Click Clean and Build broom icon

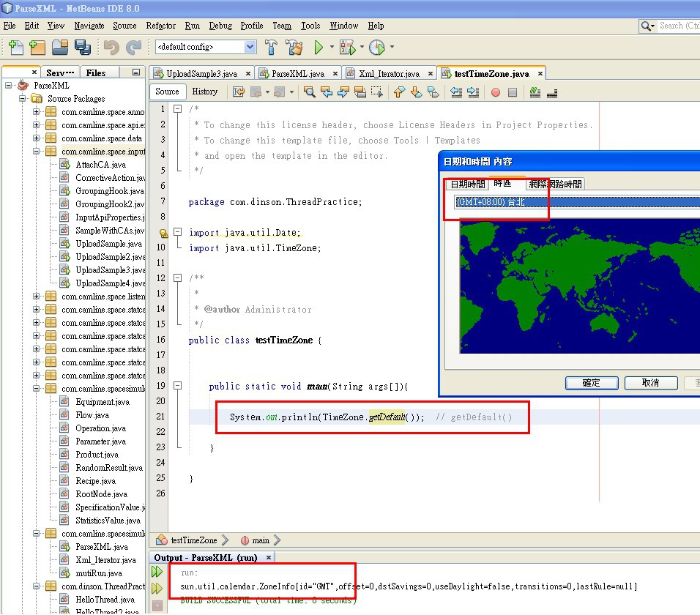tap(294, 47)
